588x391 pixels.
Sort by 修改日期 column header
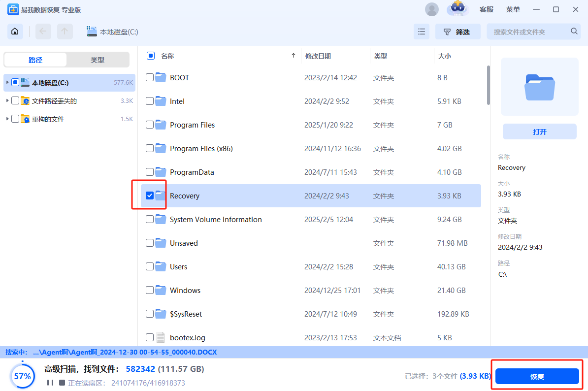pos(318,56)
